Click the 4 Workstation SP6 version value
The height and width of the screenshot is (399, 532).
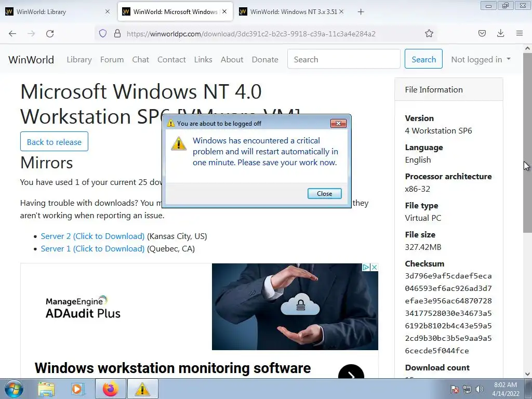(438, 130)
